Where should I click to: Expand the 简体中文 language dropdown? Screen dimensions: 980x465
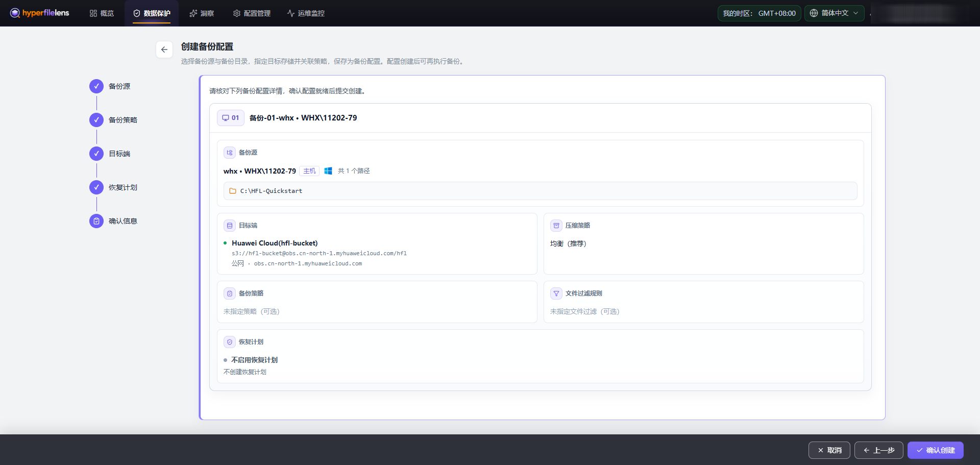834,13
